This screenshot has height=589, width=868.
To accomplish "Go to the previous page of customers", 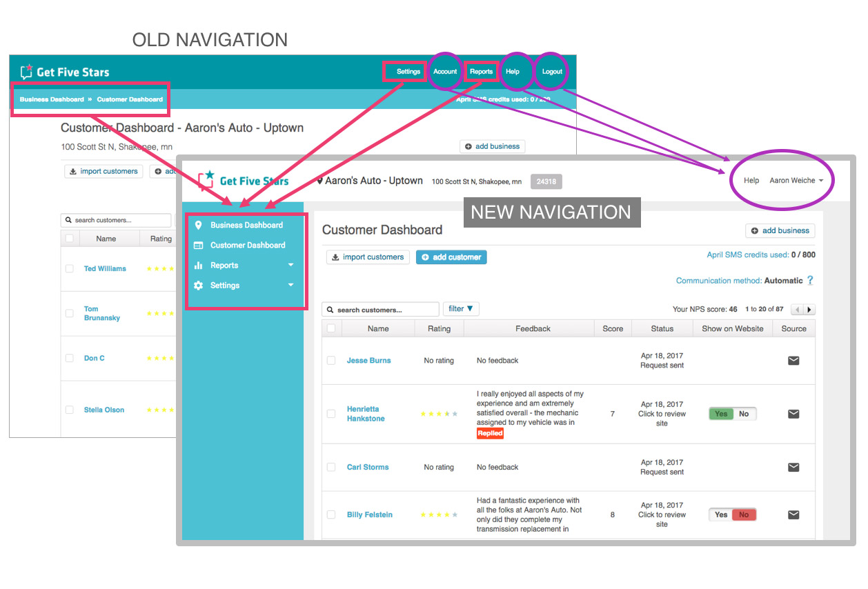I will tap(798, 310).
